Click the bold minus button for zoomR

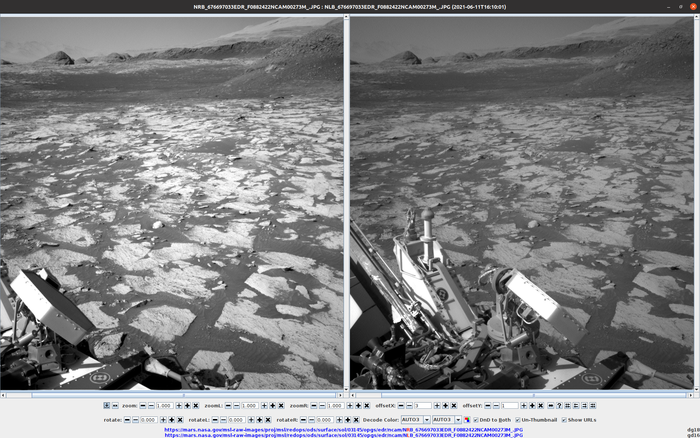pos(314,405)
